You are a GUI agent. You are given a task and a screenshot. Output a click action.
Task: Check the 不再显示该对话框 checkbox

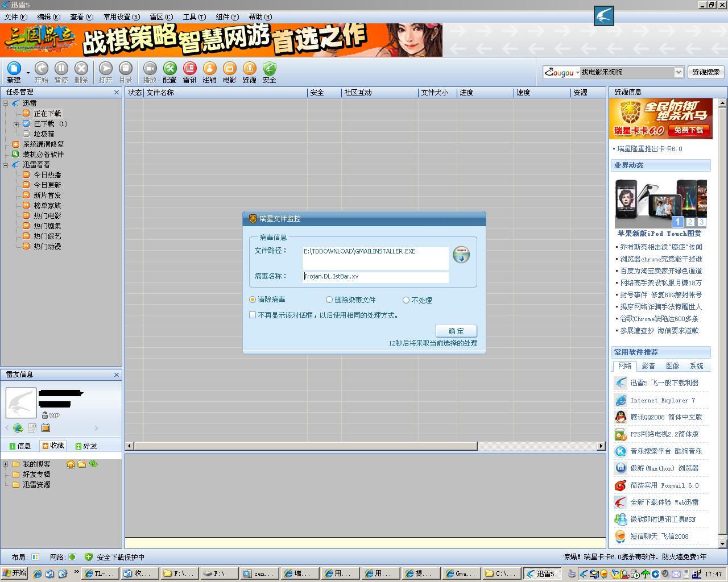click(253, 315)
